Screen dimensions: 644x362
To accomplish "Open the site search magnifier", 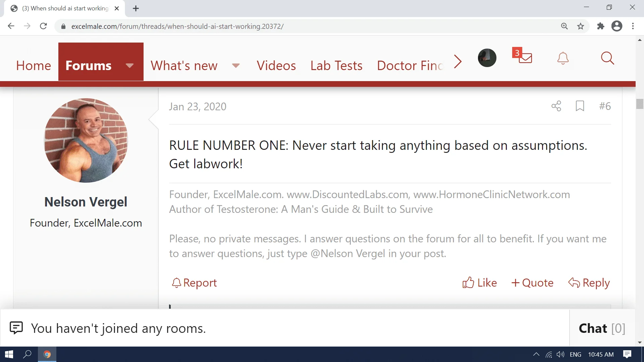I will click(607, 58).
